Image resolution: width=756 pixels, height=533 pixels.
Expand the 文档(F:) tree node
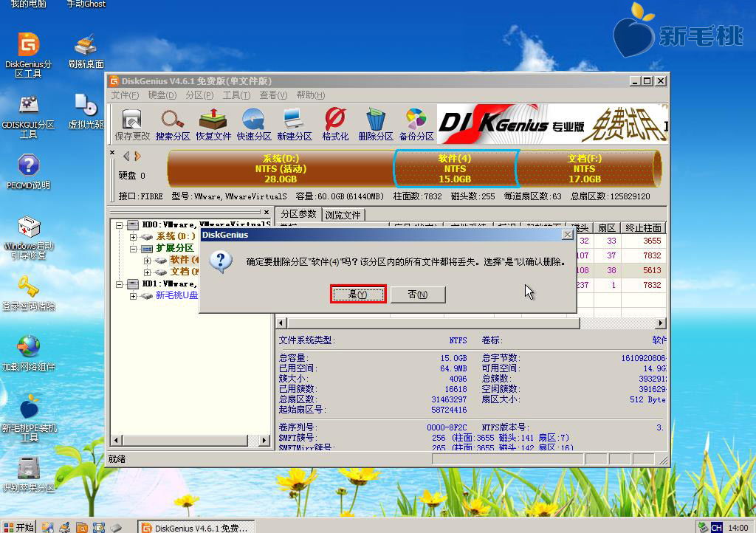pos(147,272)
